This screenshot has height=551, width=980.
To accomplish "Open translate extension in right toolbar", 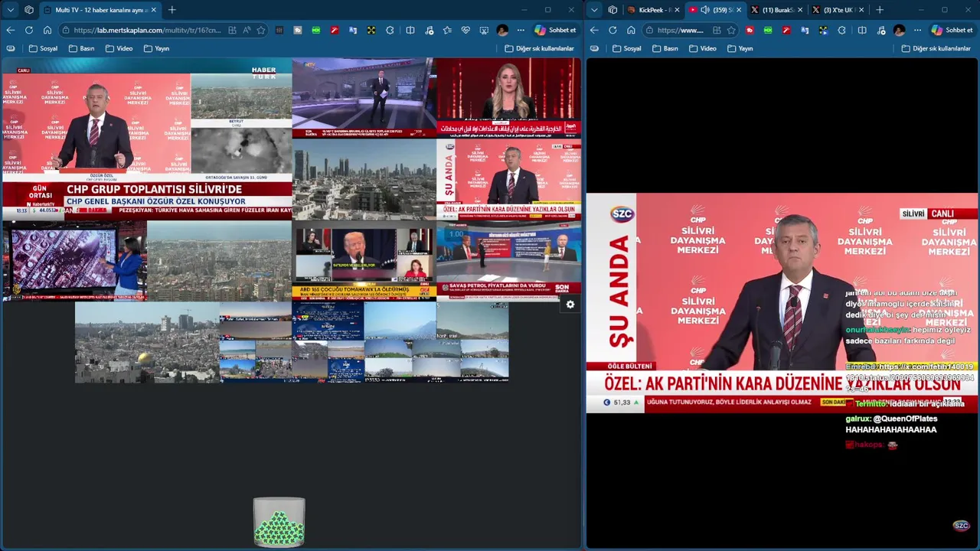I will (805, 30).
